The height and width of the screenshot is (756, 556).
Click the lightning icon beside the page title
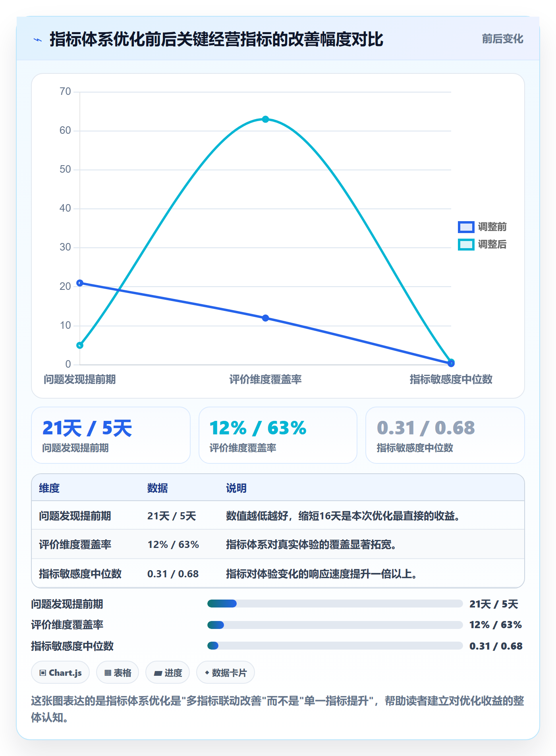pyautogui.click(x=38, y=40)
